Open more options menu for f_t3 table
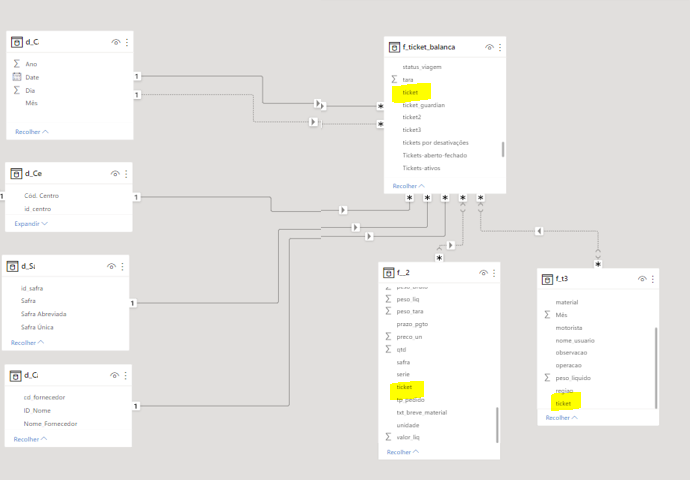Screen dimensions: 690x480 click(x=653, y=279)
